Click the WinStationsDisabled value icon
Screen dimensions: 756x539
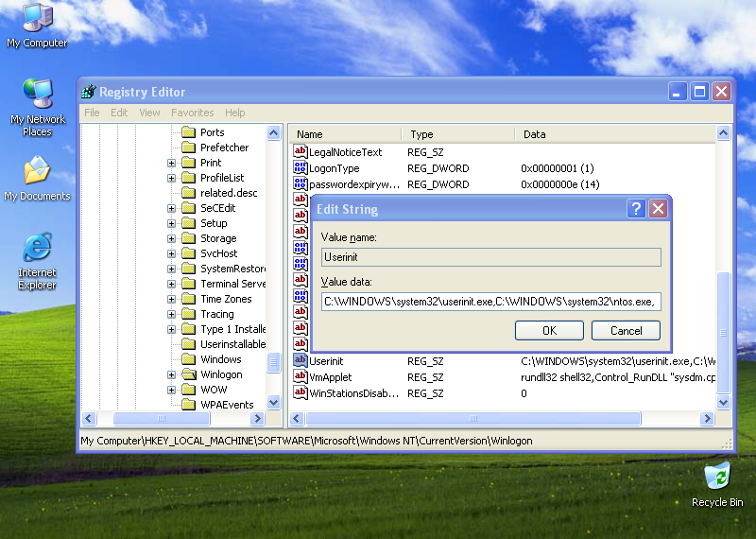tap(300, 392)
